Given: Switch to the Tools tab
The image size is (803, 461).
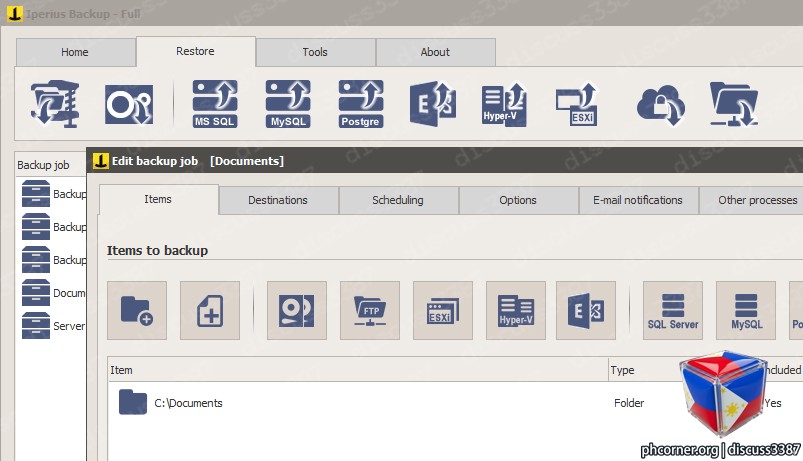Looking at the screenshot, I should 315,52.
